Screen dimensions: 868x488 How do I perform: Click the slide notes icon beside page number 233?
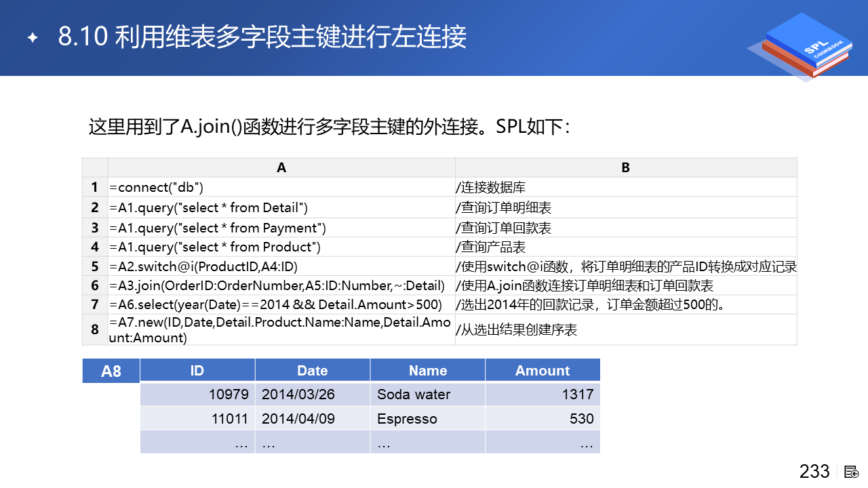click(852, 472)
